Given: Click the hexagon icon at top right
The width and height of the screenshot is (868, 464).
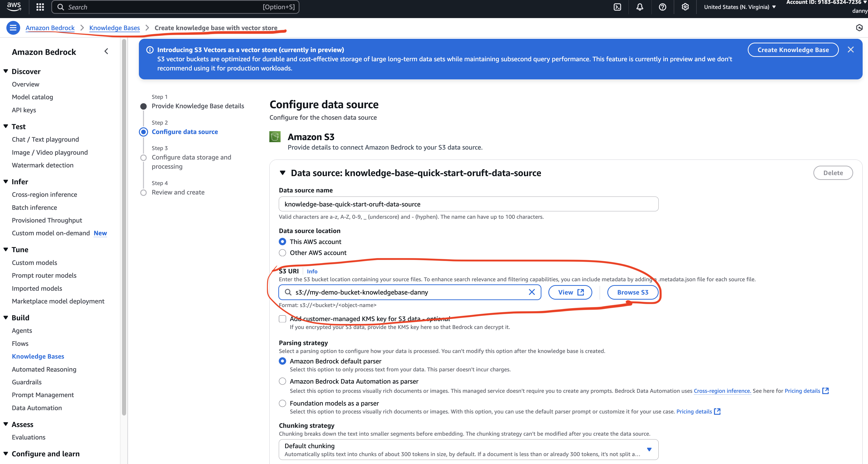Looking at the screenshot, I should coord(859,28).
